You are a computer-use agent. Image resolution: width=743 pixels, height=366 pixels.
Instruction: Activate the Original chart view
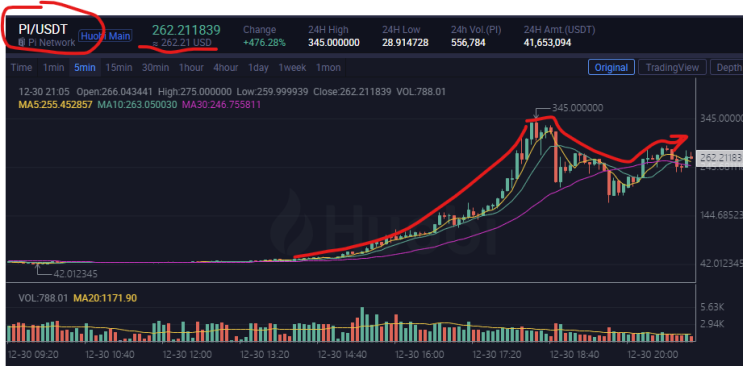[611, 67]
